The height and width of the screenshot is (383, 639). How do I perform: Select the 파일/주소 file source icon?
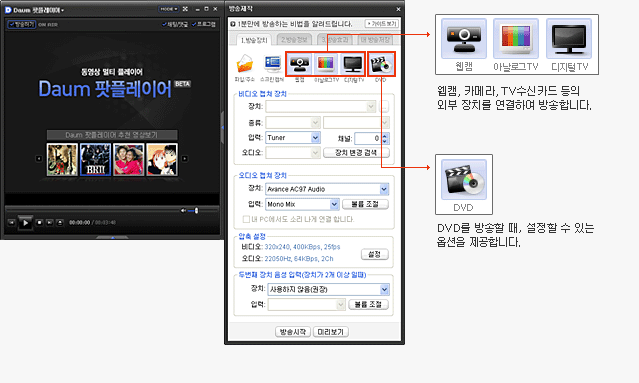[245, 64]
